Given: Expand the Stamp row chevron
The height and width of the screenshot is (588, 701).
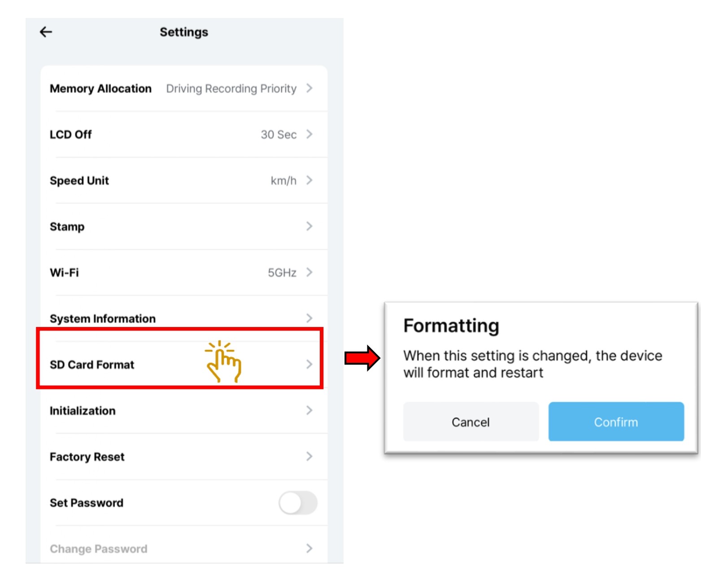Looking at the screenshot, I should (309, 226).
